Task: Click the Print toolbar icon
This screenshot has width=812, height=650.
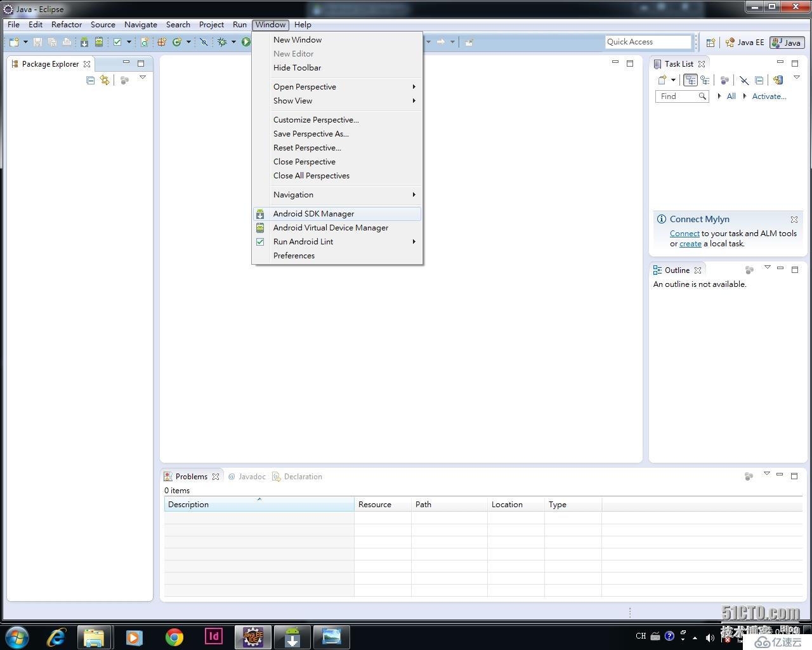Action: coord(67,42)
